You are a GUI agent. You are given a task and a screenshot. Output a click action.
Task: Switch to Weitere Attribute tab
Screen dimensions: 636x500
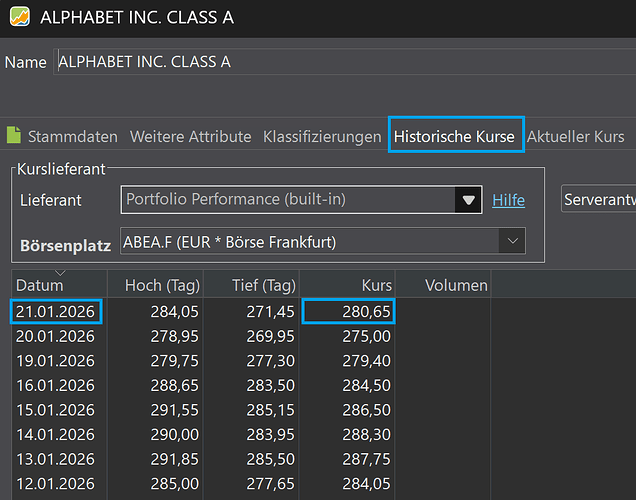[190, 137]
